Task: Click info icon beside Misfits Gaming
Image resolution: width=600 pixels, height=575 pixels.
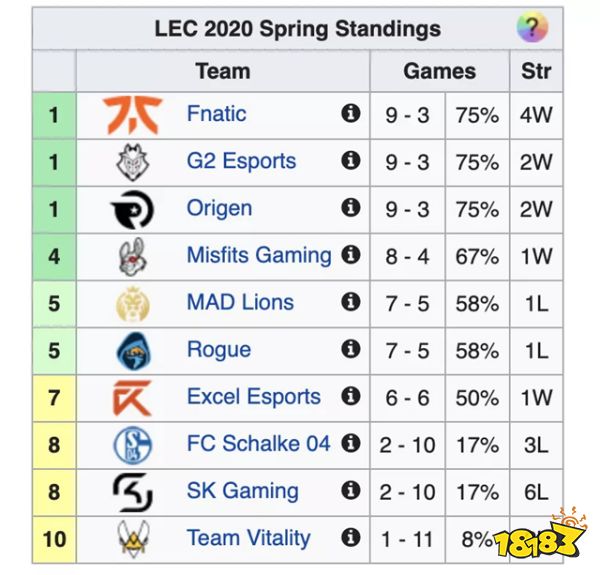Action: [x=351, y=255]
